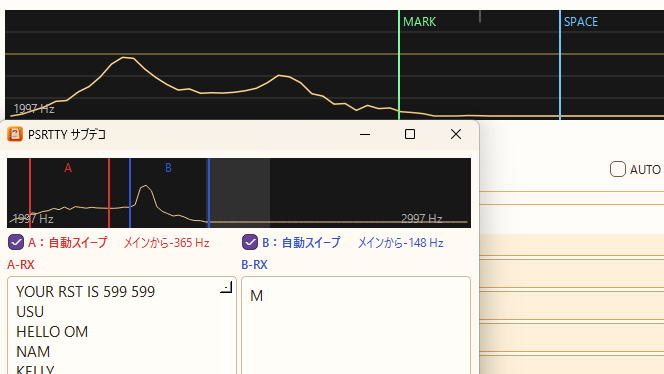This screenshot has height=374, width=664.
Task: Click inside the A-RX text box
Action: pos(122,325)
